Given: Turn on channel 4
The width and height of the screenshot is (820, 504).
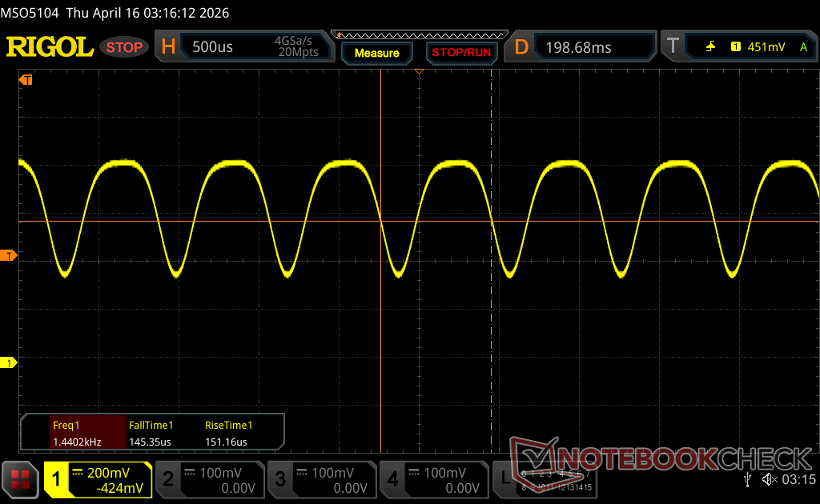Looking at the screenshot, I should point(434,480).
